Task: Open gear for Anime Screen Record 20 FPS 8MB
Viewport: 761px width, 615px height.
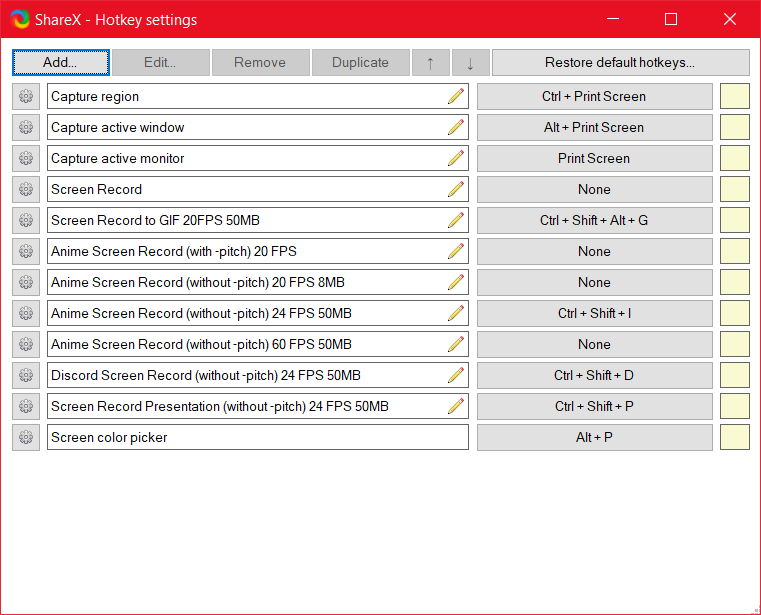Action: click(26, 283)
